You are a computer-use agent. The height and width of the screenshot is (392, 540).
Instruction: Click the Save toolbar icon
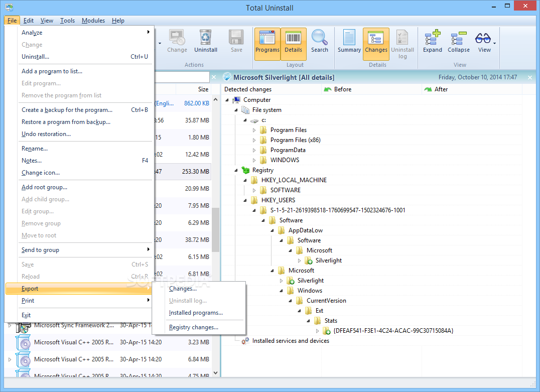point(236,41)
